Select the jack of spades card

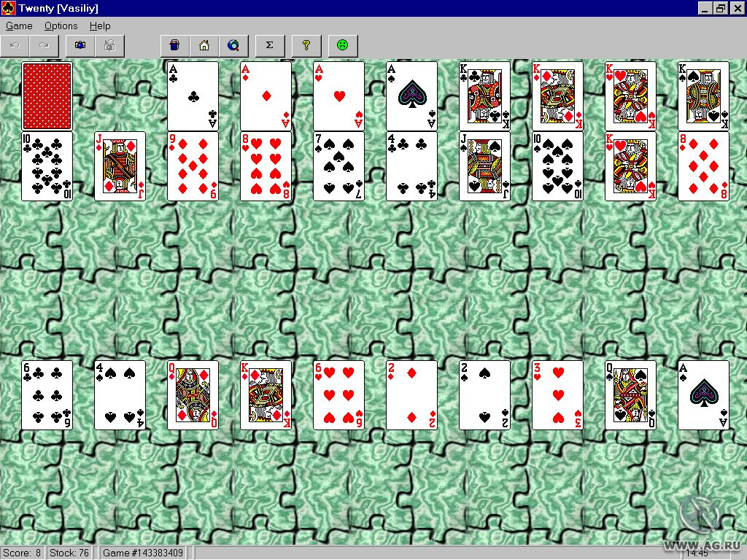[484, 166]
